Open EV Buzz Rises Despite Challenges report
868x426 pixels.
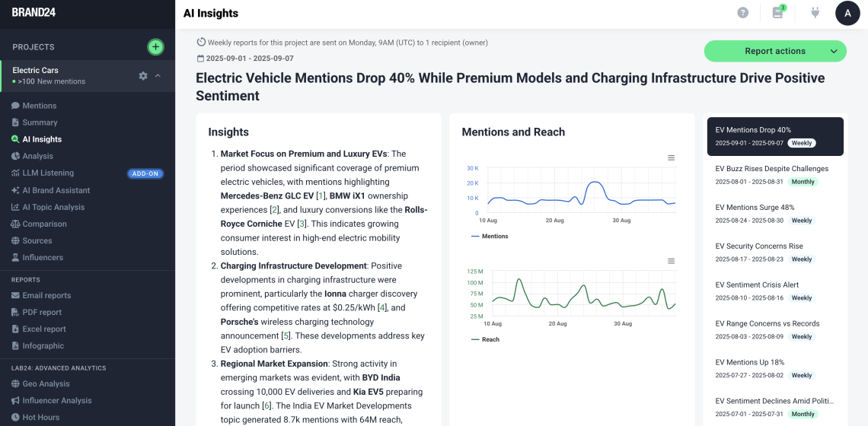point(775,175)
